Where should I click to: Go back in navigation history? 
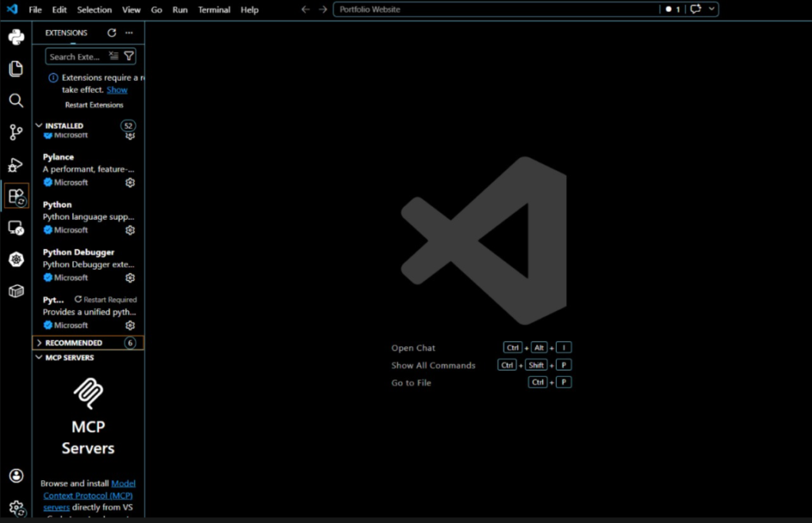point(305,10)
